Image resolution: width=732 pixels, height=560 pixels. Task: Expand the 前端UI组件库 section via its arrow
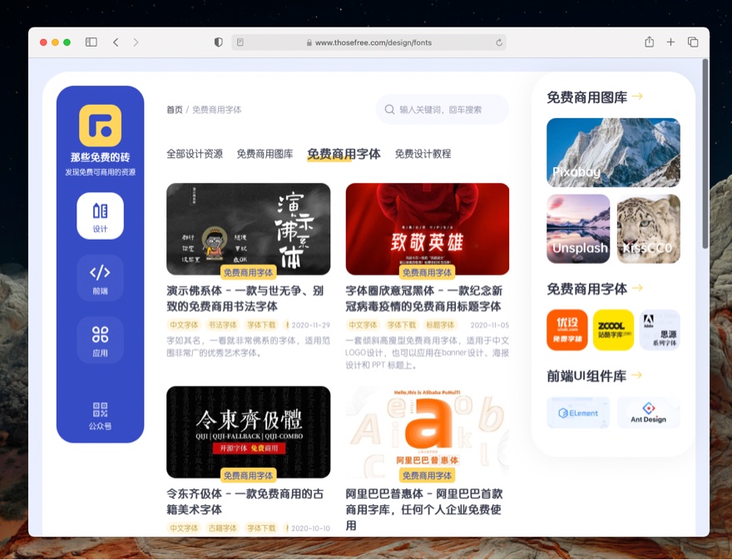click(x=636, y=375)
